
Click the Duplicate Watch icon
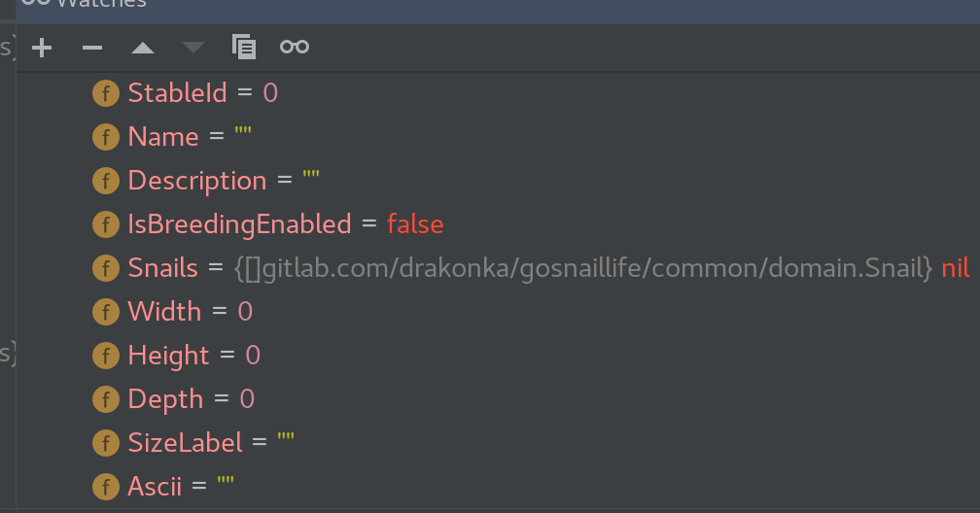tap(244, 47)
